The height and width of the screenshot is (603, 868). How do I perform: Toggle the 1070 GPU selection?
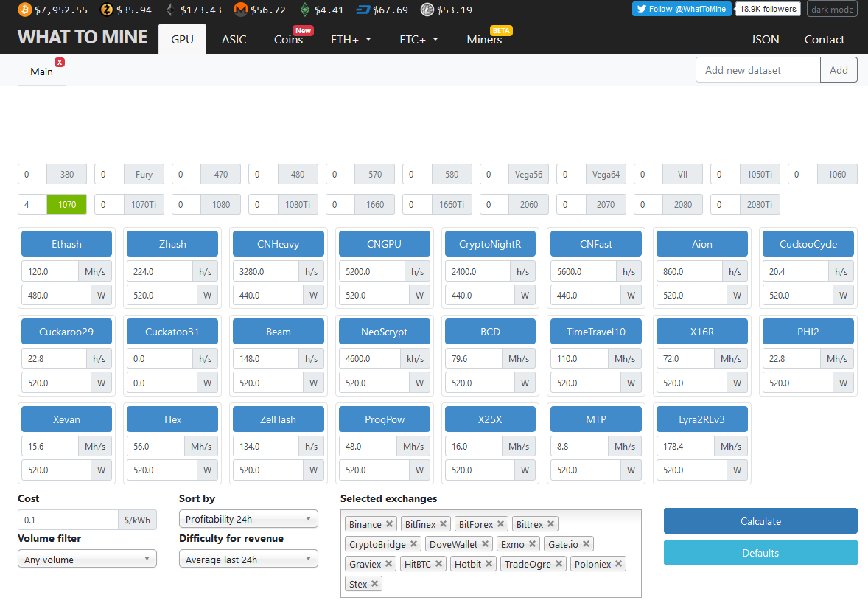point(67,204)
